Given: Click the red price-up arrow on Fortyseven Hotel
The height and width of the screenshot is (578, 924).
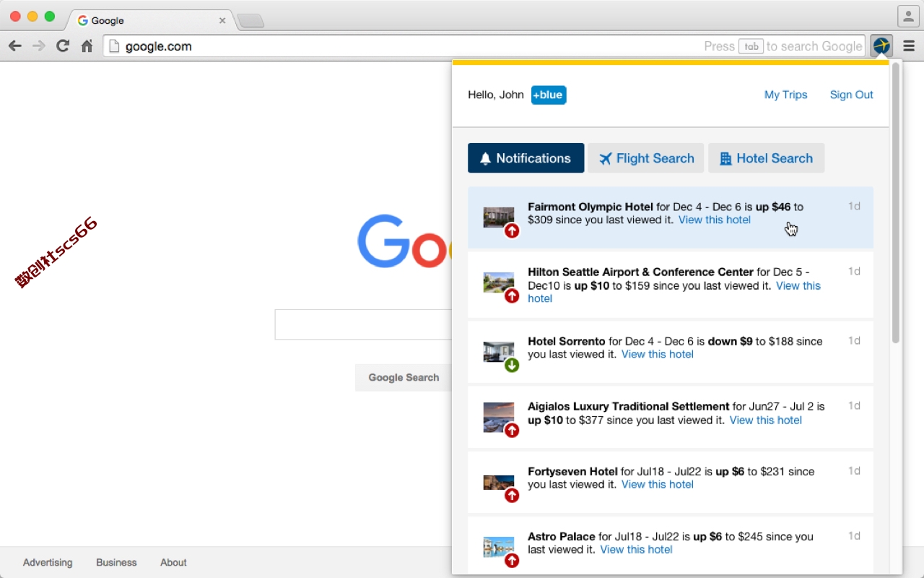Looking at the screenshot, I should pyautogui.click(x=512, y=496).
